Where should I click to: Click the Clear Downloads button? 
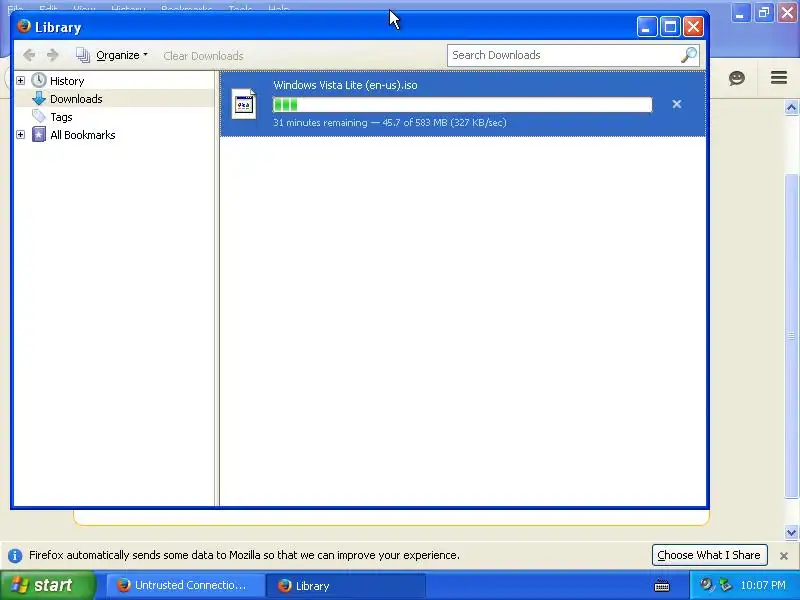[x=203, y=56]
